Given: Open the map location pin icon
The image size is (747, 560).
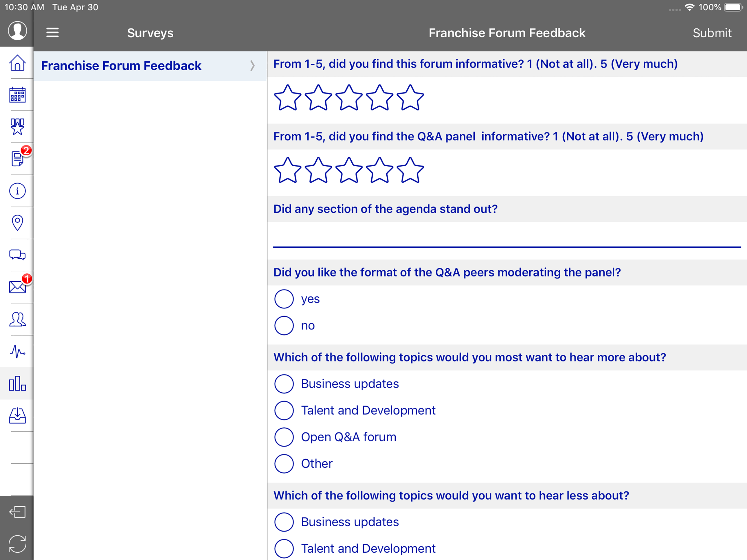Looking at the screenshot, I should pos(17,223).
